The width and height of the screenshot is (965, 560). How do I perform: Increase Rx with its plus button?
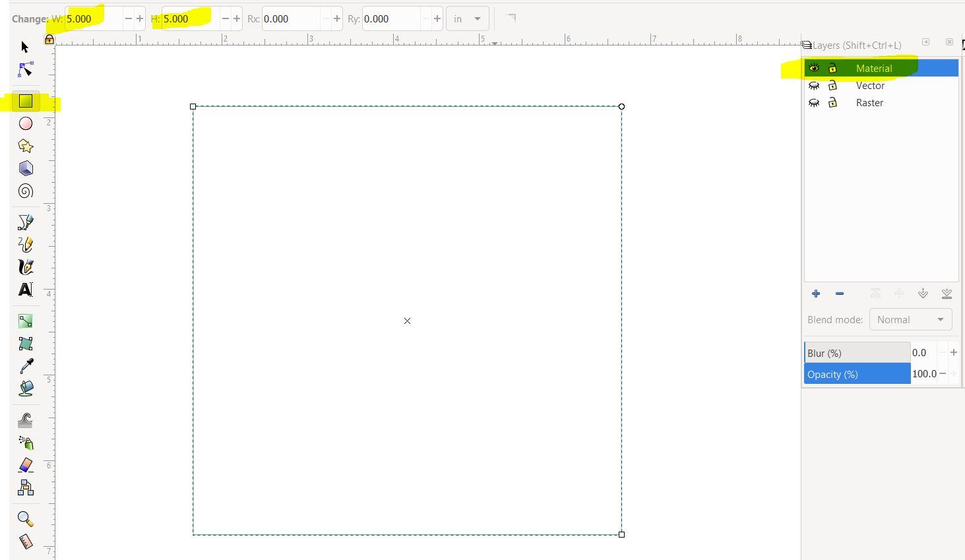(x=337, y=18)
